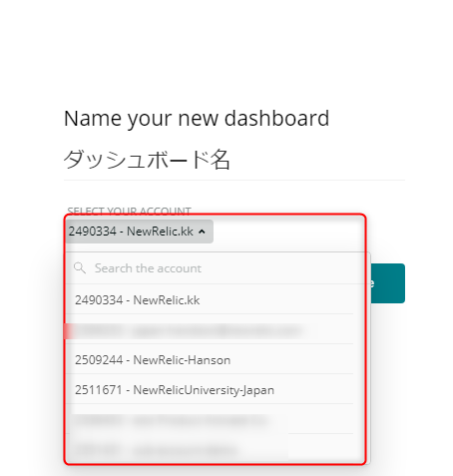The height and width of the screenshot is (476, 453).
Task: Choose the last blurred account in list
Action: (x=210, y=449)
